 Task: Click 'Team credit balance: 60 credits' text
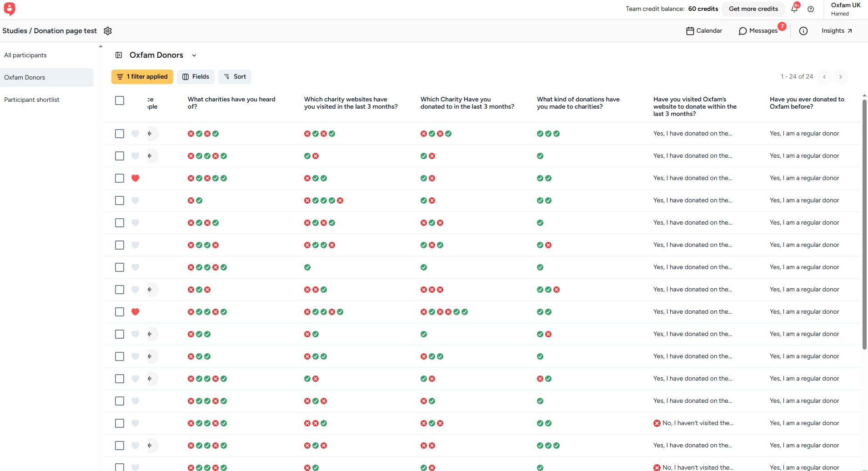[x=672, y=9]
